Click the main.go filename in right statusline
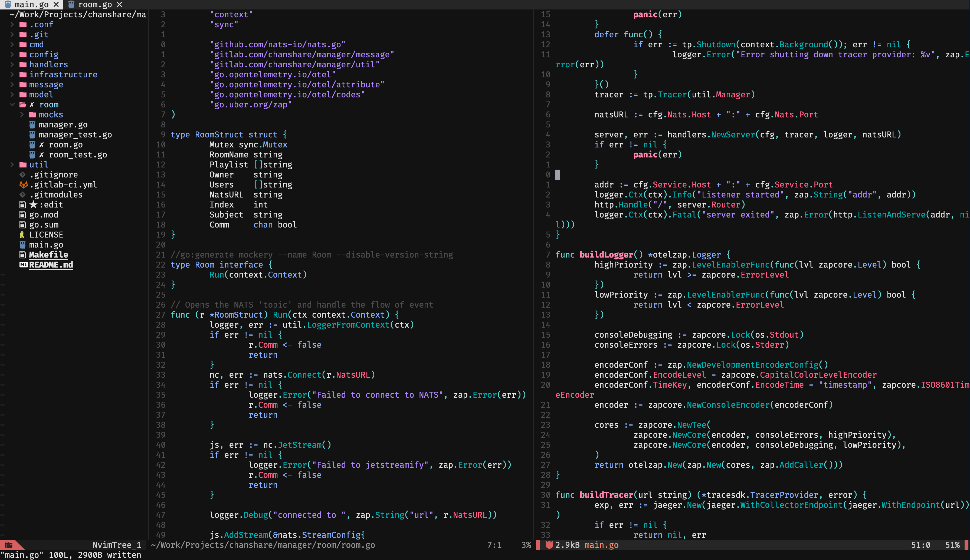This screenshot has height=560, width=970. 601,545
